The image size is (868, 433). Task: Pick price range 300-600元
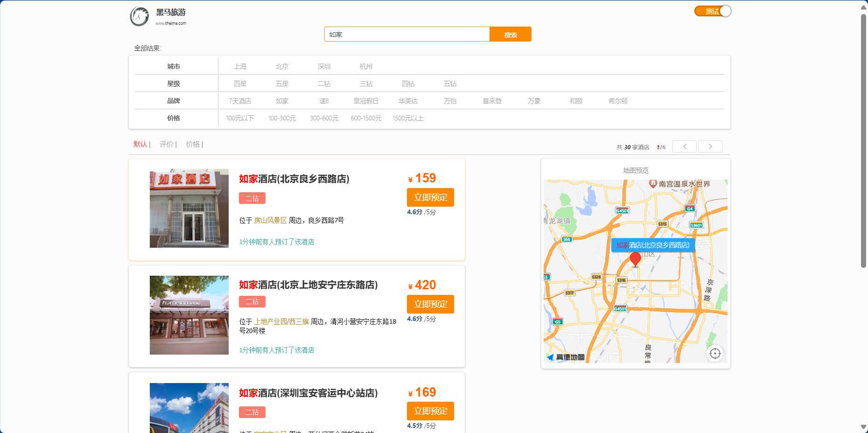click(324, 118)
